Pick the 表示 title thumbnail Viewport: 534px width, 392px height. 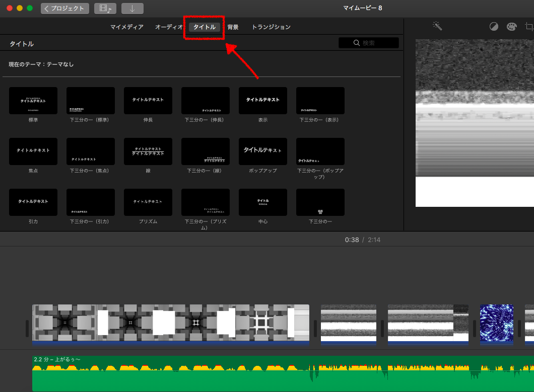263,101
